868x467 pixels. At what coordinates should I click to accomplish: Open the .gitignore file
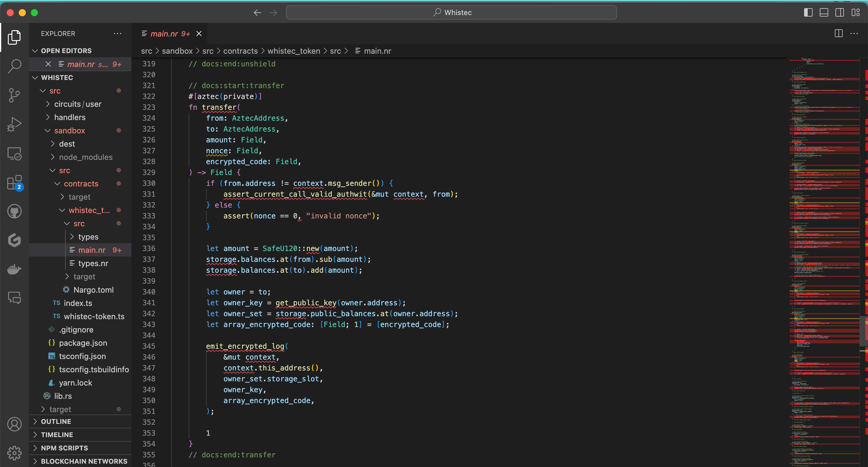[x=80, y=329]
